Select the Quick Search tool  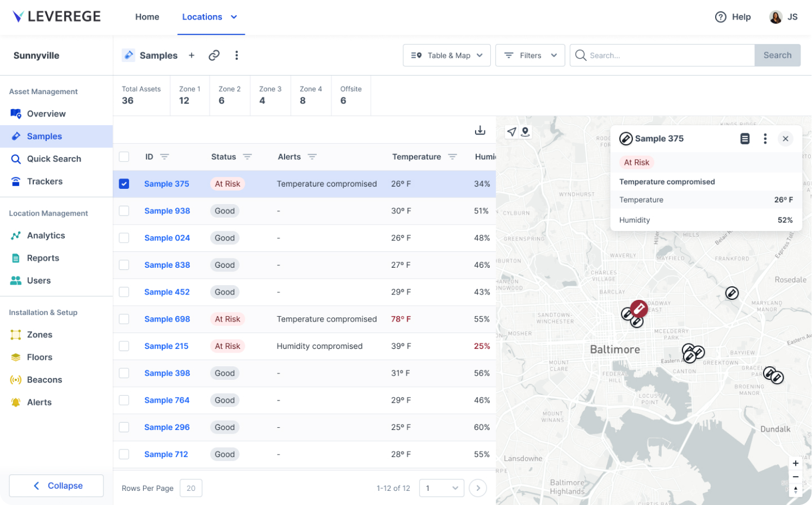pos(54,158)
